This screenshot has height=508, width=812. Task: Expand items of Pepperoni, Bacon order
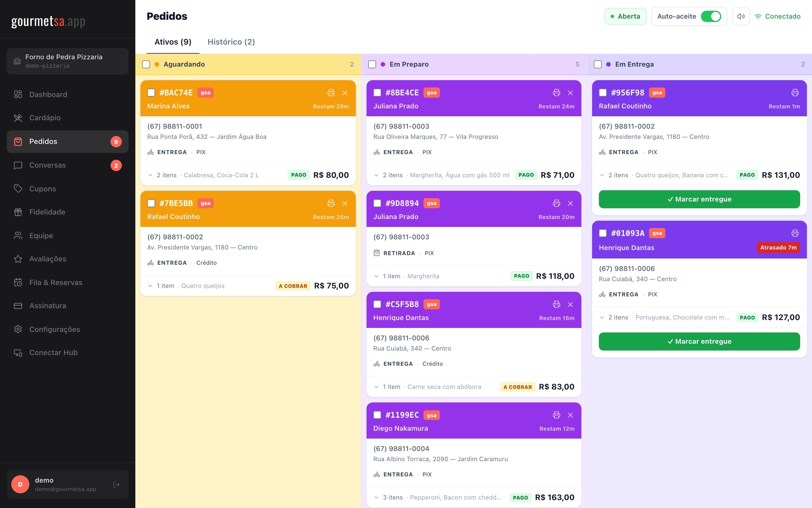click(376, 497)
